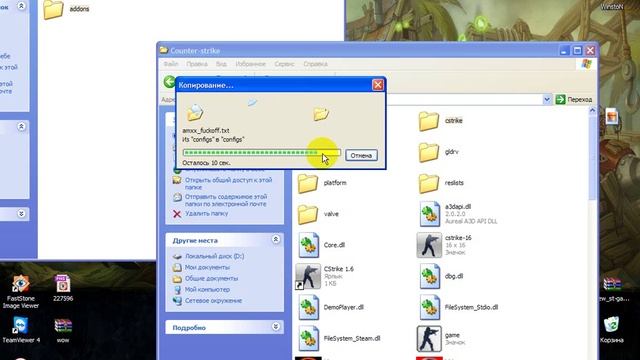This screenshot has height=360, width=640.
Task: Open the Избранное menu
Action: pyautogui.click(x=250, y=64)
